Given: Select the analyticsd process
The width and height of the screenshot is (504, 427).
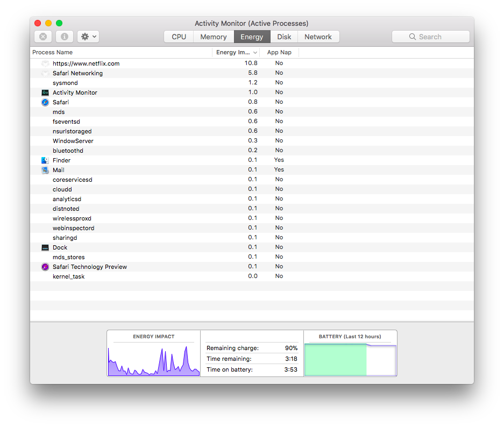Looking at the screenshot, I should (67, 199).
